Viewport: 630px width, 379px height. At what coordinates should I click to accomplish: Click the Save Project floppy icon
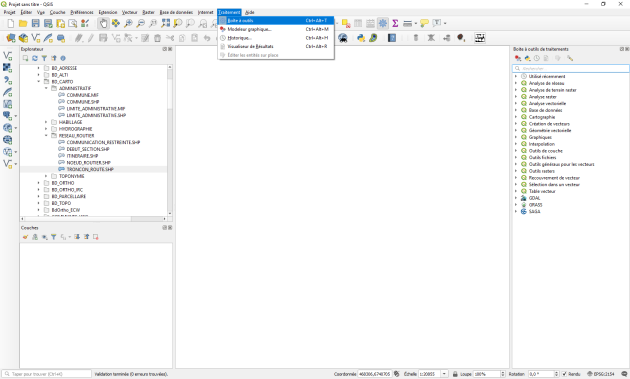click(36, 23)
